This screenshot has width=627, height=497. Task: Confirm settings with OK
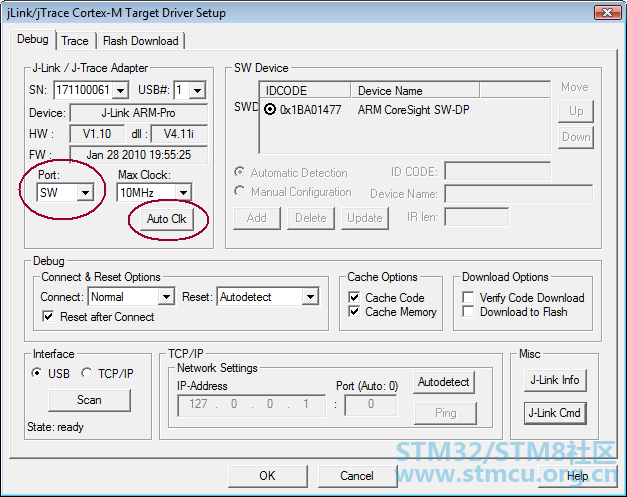pyautogui.click(x=268, y=476)
